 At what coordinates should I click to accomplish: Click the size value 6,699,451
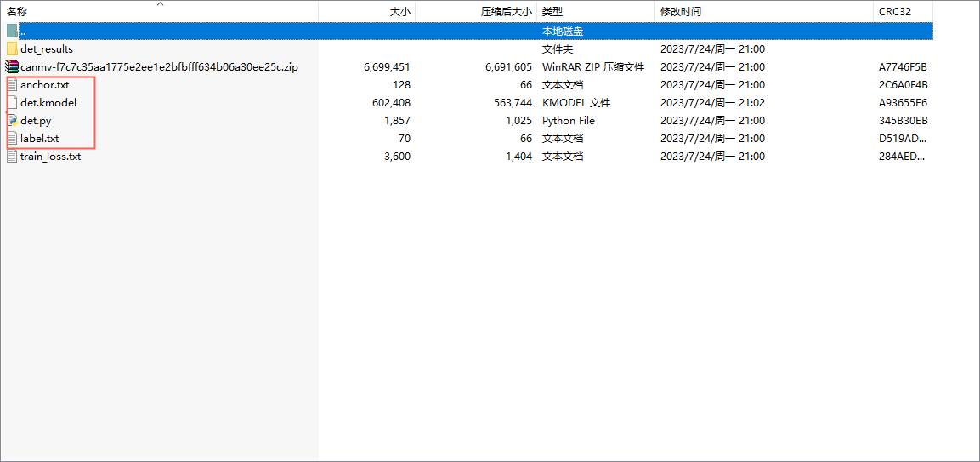pos(387,67)
